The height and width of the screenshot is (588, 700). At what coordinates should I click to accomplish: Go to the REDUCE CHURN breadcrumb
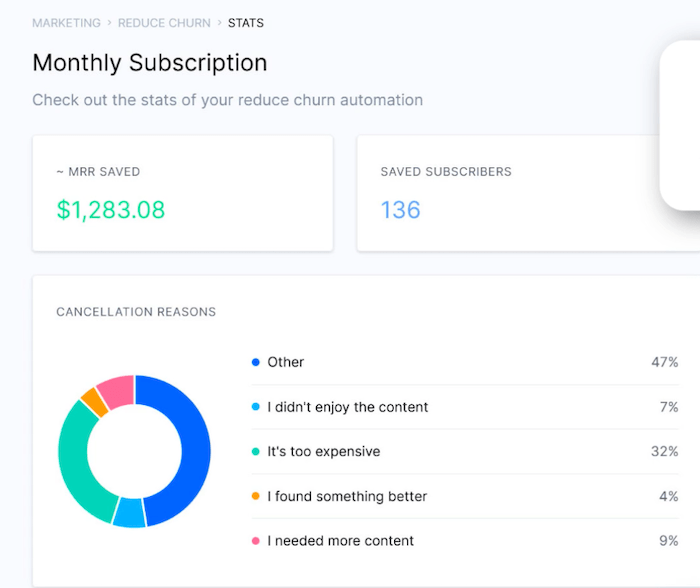pos(164,23)
